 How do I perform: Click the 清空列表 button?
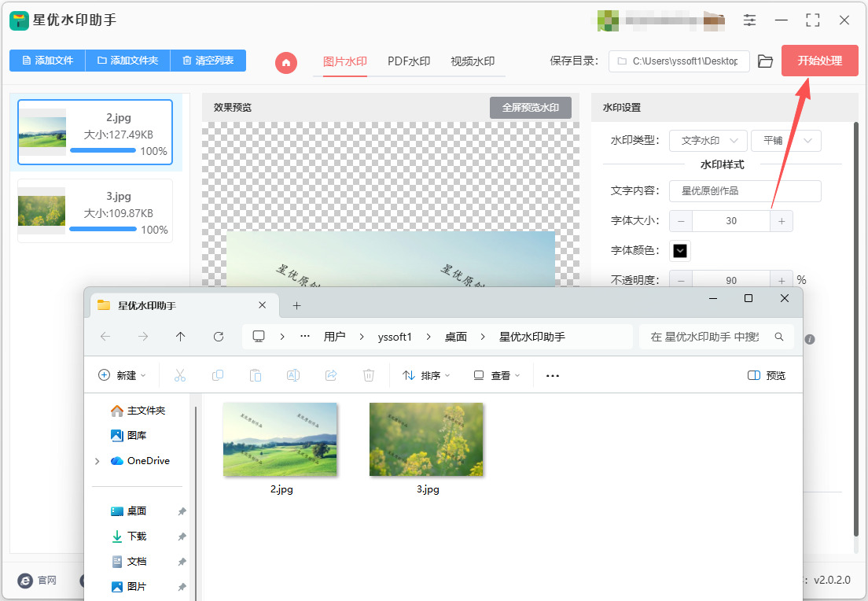[208, 61]
